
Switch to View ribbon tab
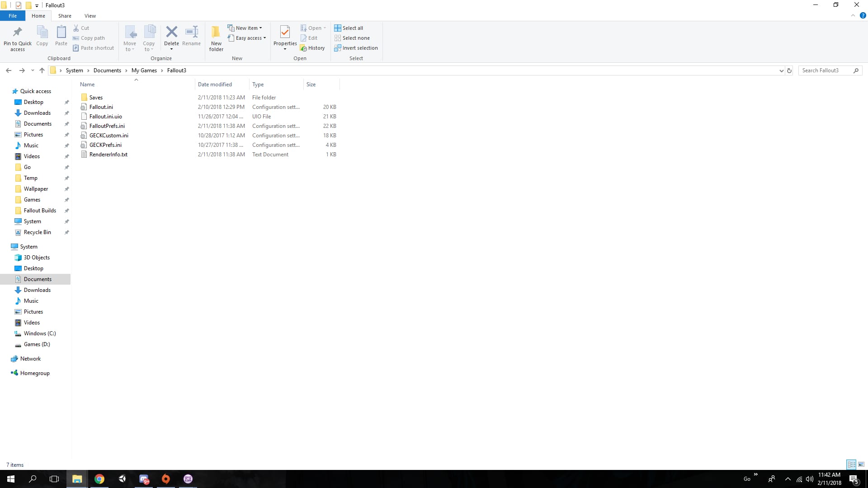coord(90,16)
